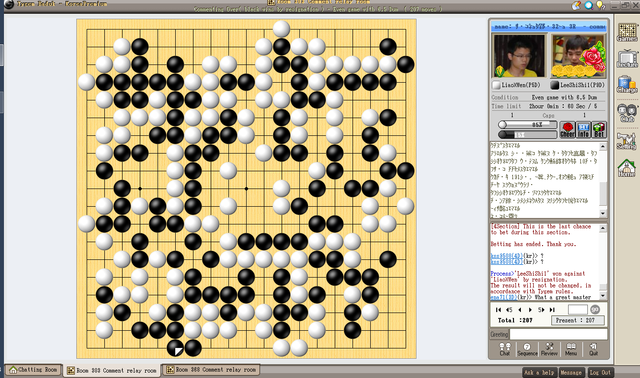
Task: Open the Sequence button
Action: (527, 349)
